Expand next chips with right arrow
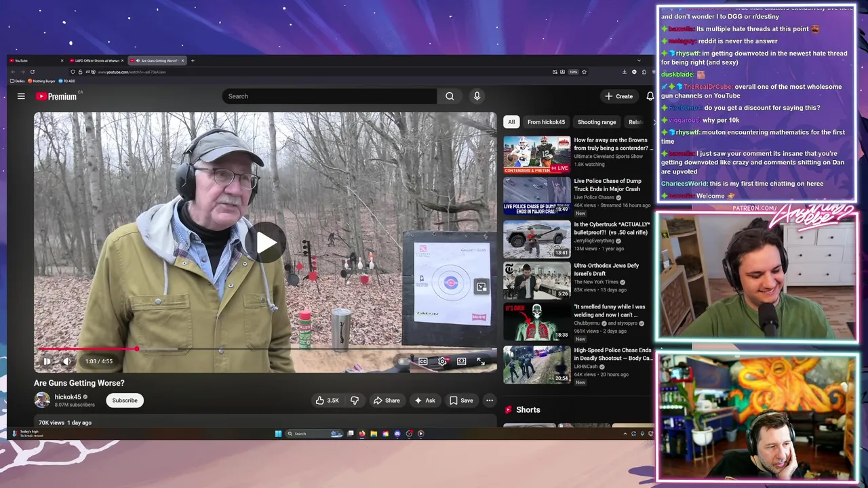Viewport: 868px width, 488px height. 654,122
